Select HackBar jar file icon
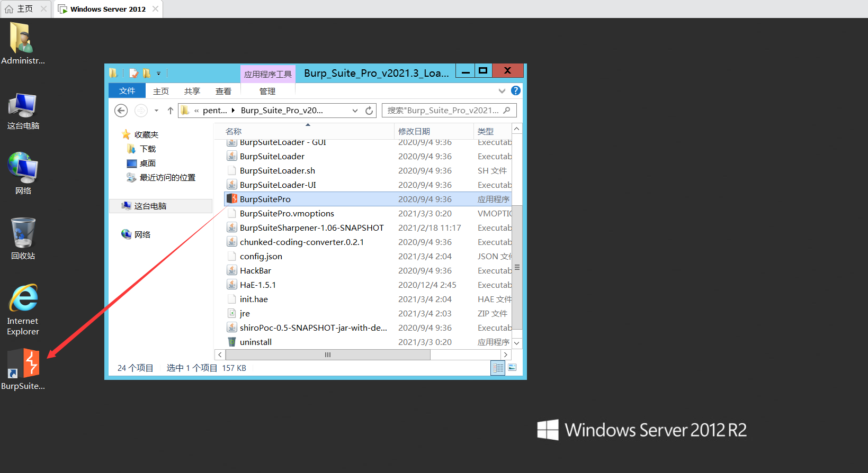 [231, 270]
